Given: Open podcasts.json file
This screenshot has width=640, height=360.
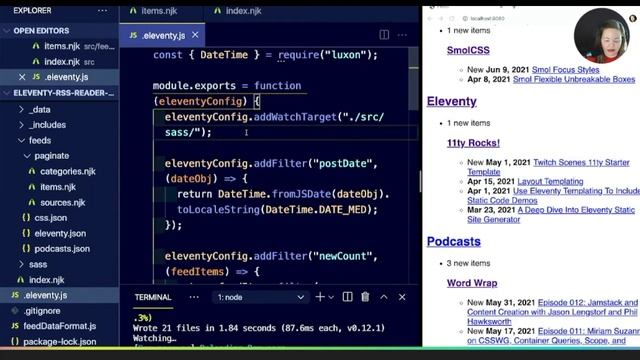Looking at the screenshot, I should click(56, 249).
